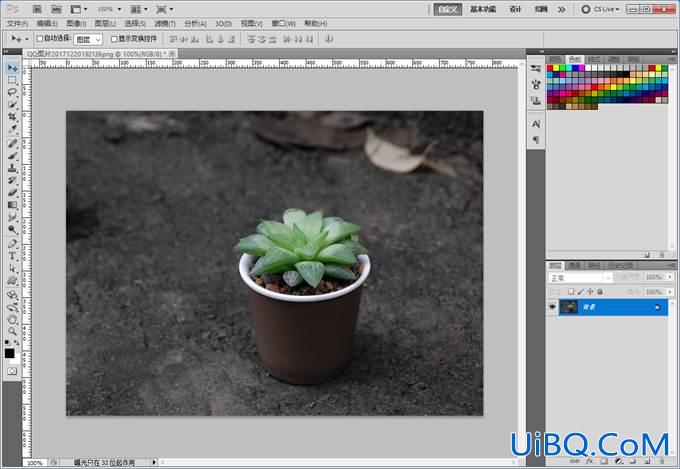Enable the 自动选择 checkbox

click(39, 39)
